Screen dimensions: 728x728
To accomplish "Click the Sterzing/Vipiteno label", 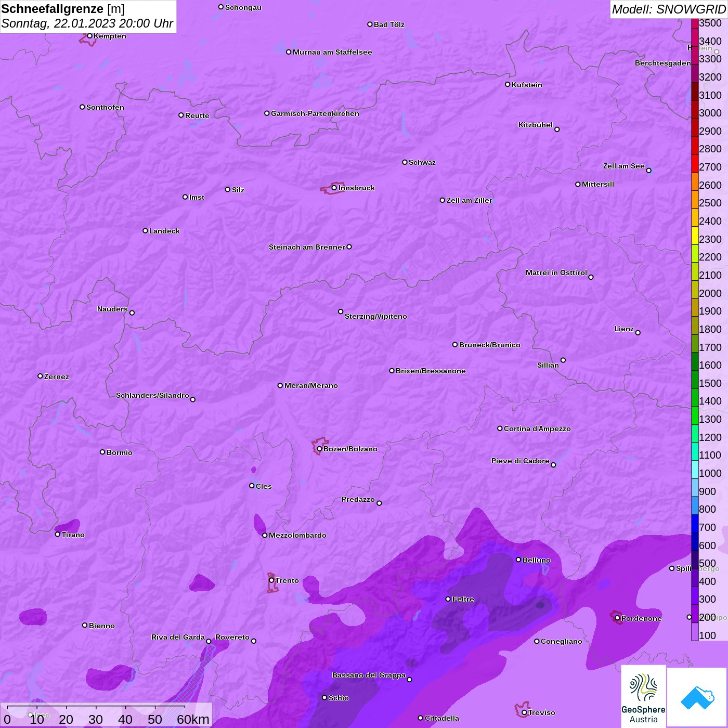I will [376, 316].
